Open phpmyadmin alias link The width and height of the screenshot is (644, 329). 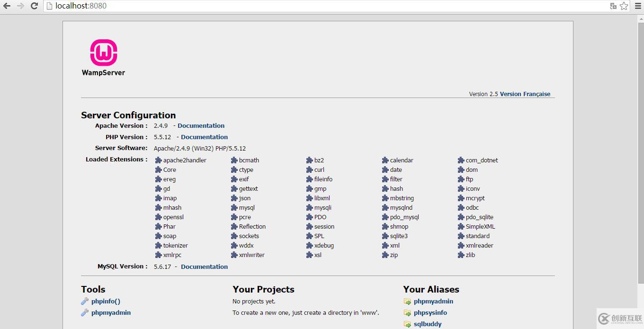tap(433, 302)
